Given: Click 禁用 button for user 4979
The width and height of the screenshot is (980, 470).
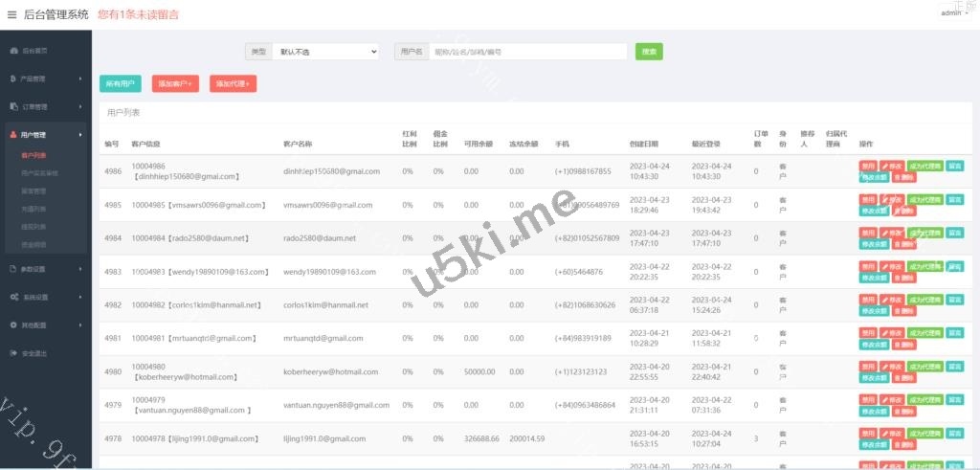Looking at the screenshot, I should click(868, 400).
